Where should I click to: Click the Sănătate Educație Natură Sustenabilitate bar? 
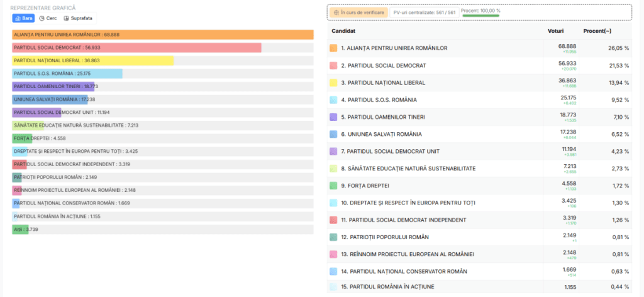pos(28,125)
